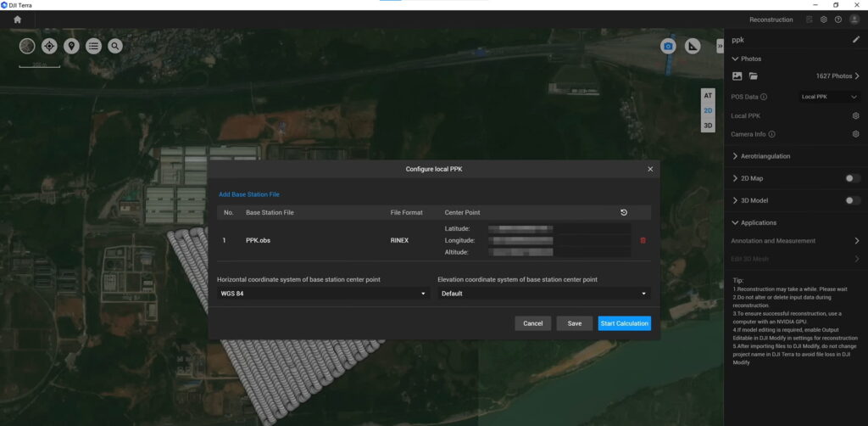
Task: Switch map layer with globe icon
Action: pos(27,46)
